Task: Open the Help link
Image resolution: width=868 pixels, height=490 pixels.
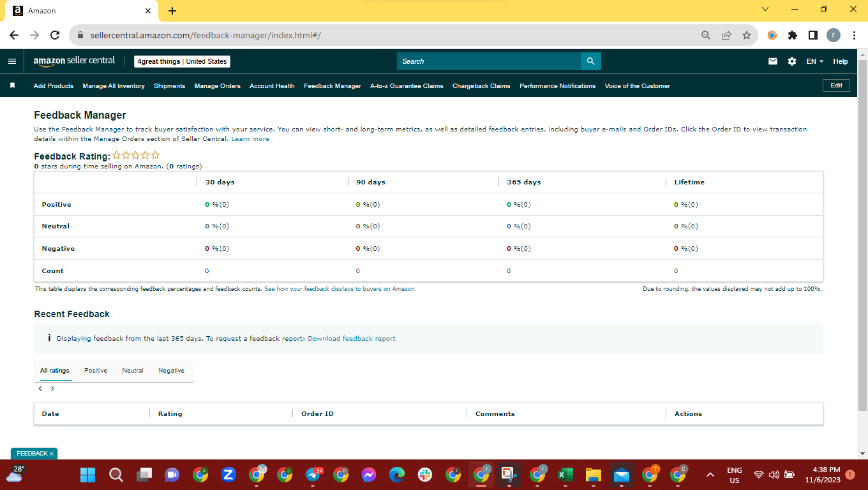Action: 841,61
